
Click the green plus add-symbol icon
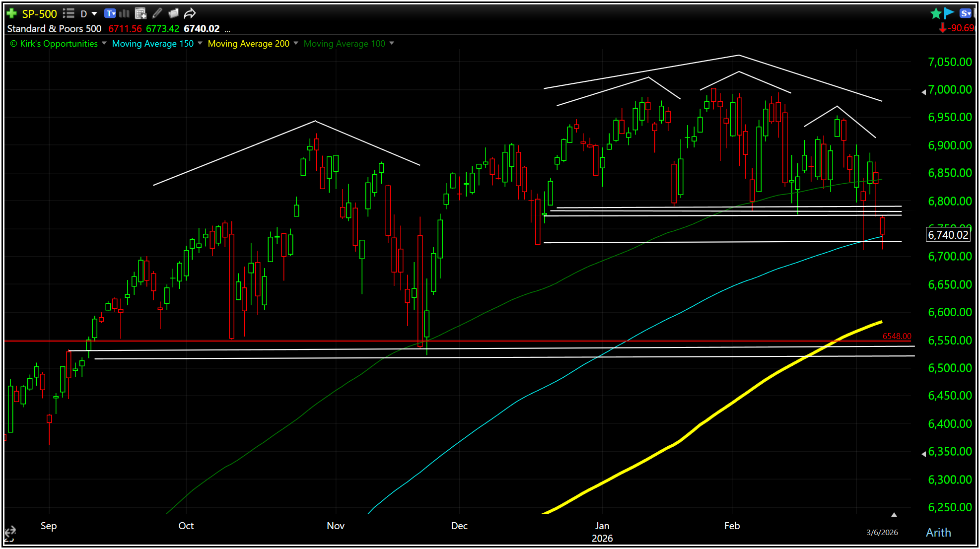12,13
